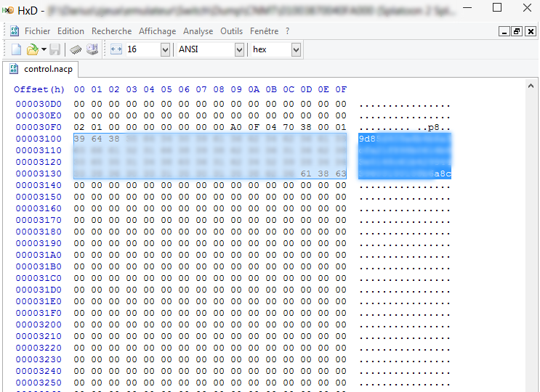Open the bytes per row dropdown (16)
Screen dimensions: 540x392
tap(165, 50)
